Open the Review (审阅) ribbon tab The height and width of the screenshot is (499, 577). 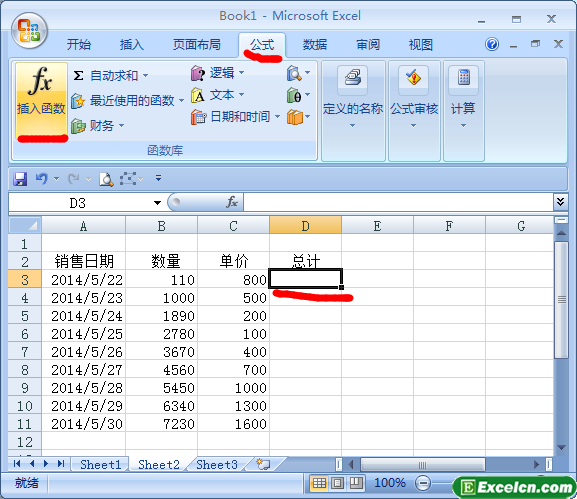(x=368, y=45)
